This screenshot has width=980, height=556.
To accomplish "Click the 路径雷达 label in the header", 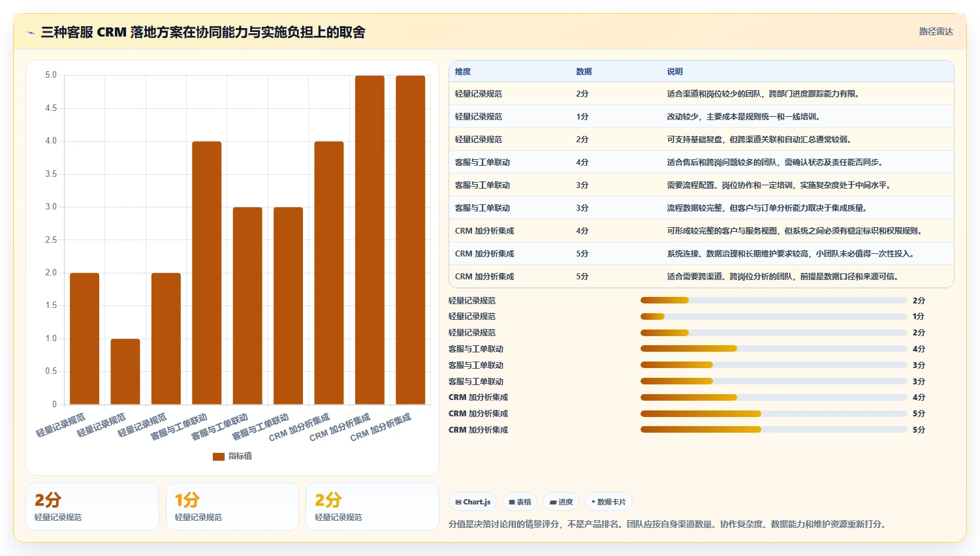I will [936, 31].
